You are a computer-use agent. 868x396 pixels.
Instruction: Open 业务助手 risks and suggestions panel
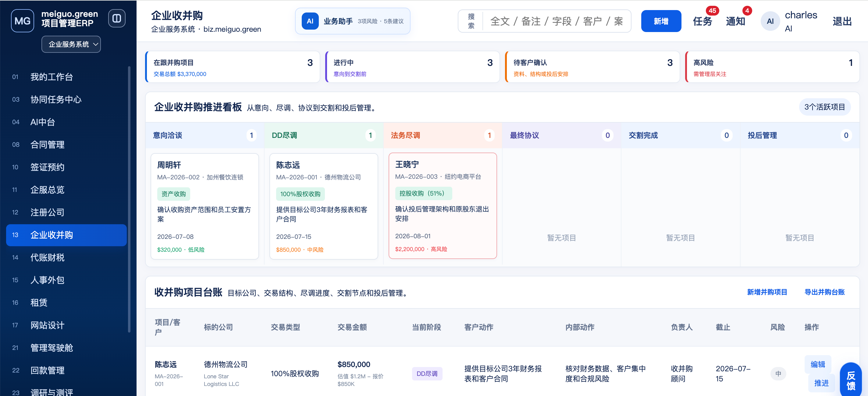pos(352,21)
